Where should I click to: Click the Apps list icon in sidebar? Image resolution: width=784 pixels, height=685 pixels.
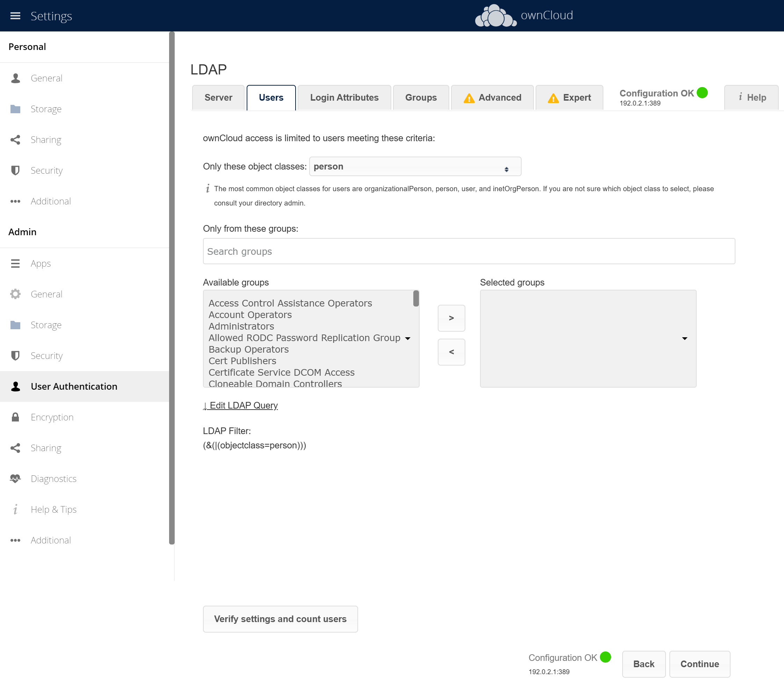(15, 264)
